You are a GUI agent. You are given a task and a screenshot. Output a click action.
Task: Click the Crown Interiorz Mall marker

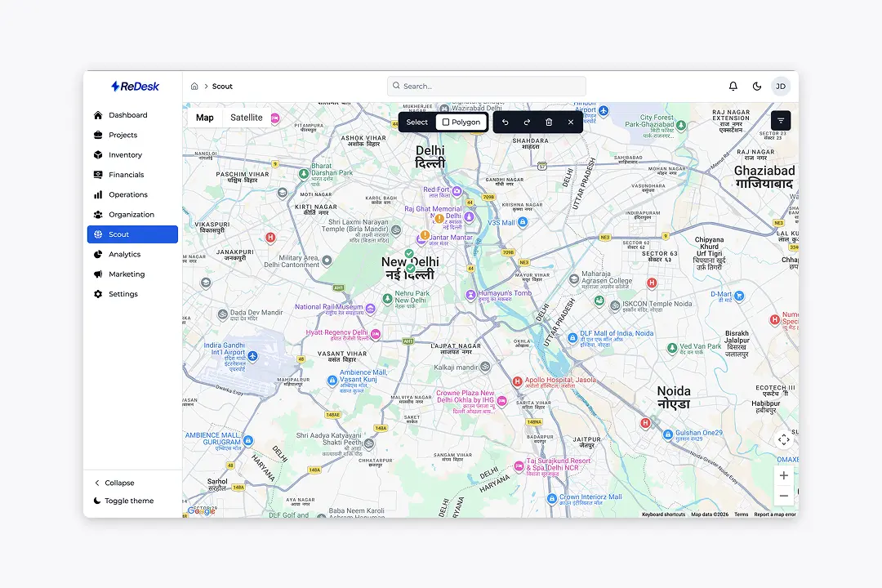tap(552, 498)
